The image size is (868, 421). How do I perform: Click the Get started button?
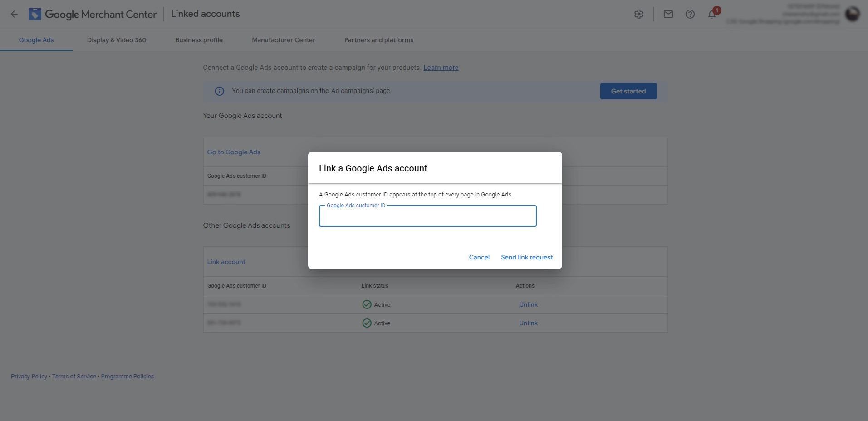(x=628, y=91)
